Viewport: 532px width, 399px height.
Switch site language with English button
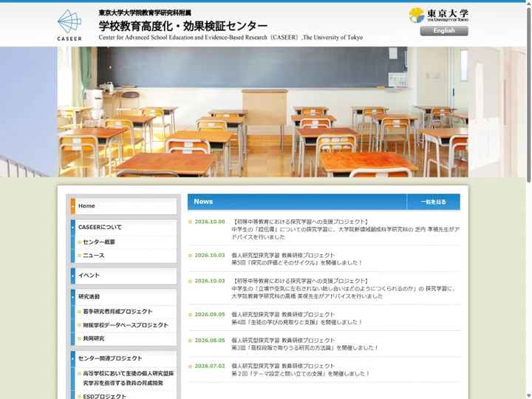coord(444,31)
